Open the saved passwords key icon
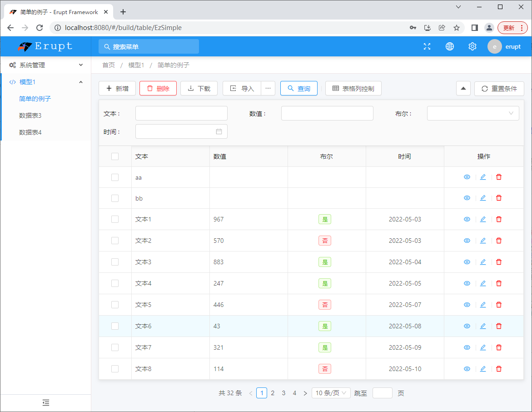Screen dimensions: 532x412 point(413,28)
